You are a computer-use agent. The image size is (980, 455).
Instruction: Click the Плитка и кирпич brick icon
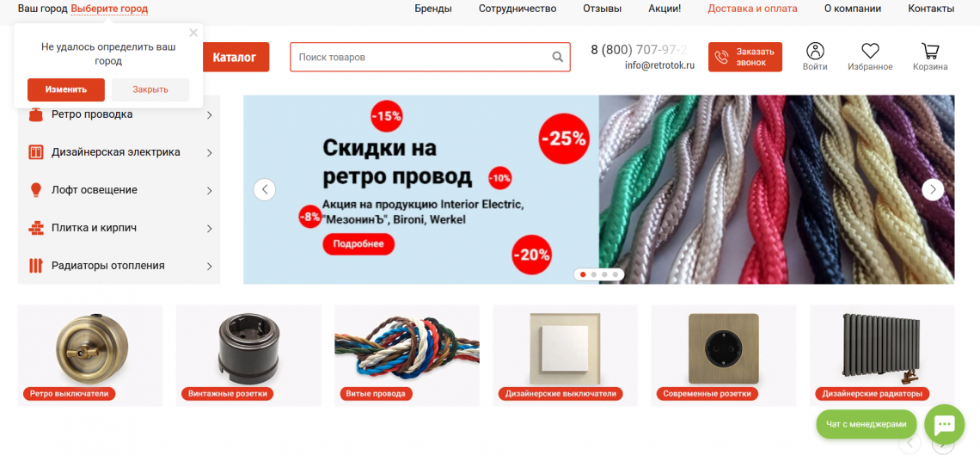35,228
